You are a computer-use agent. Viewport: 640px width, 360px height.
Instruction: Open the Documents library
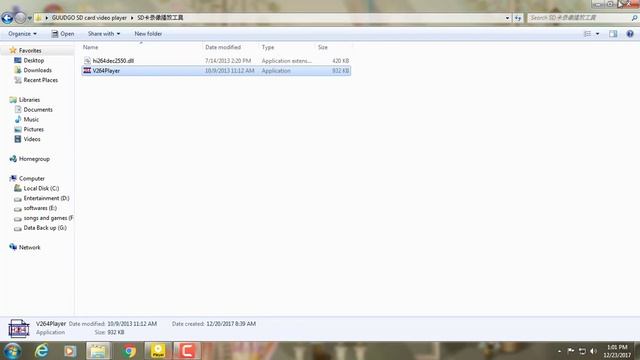click(38, 109)
